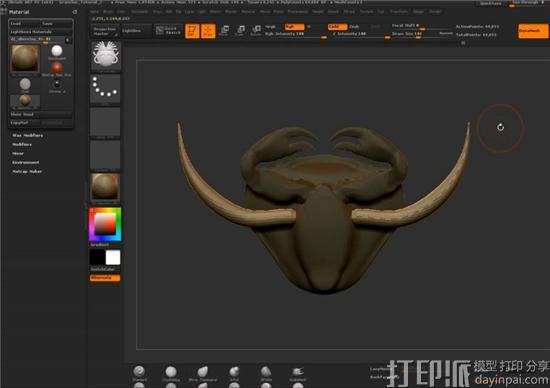This screenshot has width=550, height=388.
Task: Open the empty texture slot
Action: [x=105, y=155]
